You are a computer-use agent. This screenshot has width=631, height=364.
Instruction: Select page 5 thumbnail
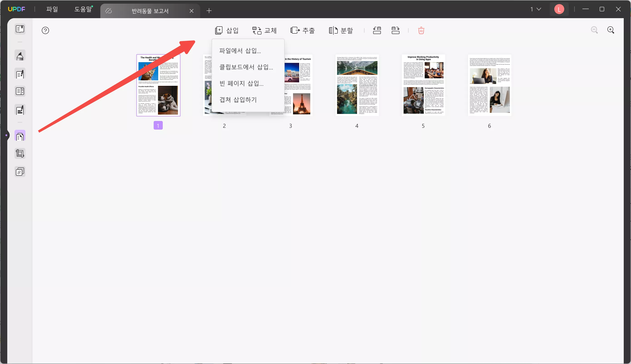click(423, 85)
